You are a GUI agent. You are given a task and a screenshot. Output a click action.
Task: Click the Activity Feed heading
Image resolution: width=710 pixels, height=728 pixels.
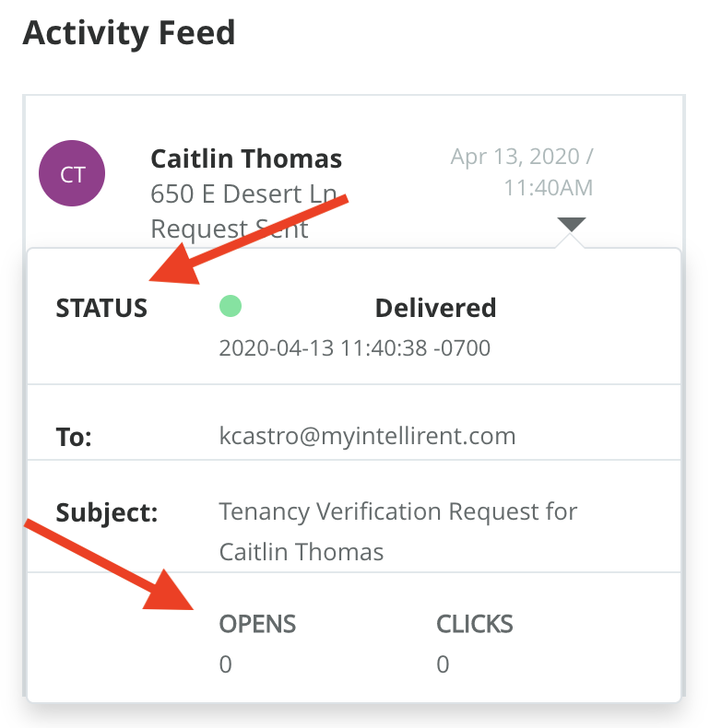coord(129,33)
